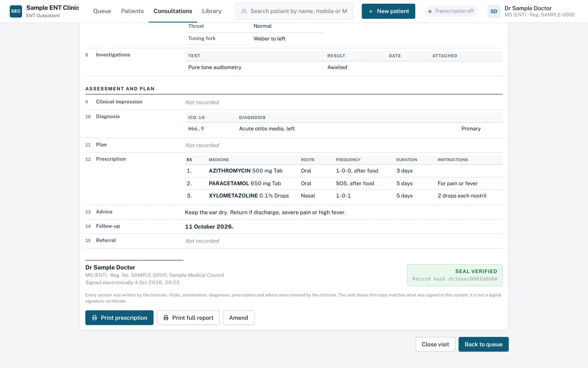Screen dimensions: 588x368
Task: Click the Pure tone audiometry test row
Action: [344, 67]
